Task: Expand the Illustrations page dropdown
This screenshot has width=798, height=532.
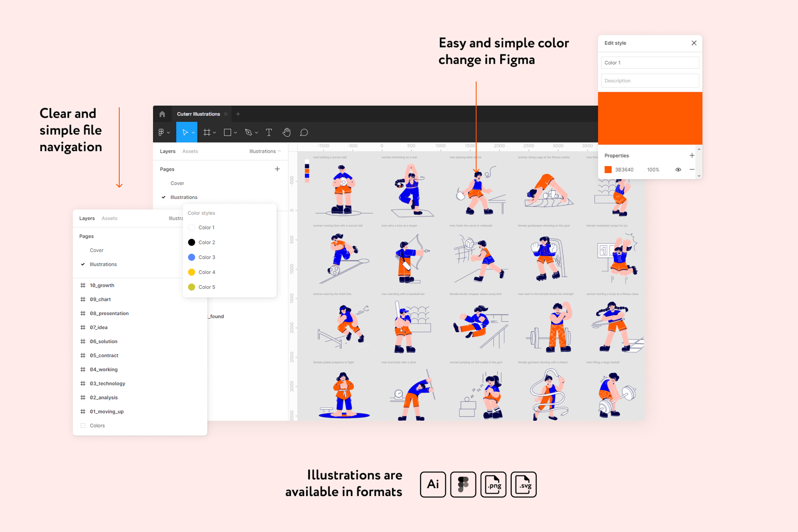Action: tap(265, 152)
